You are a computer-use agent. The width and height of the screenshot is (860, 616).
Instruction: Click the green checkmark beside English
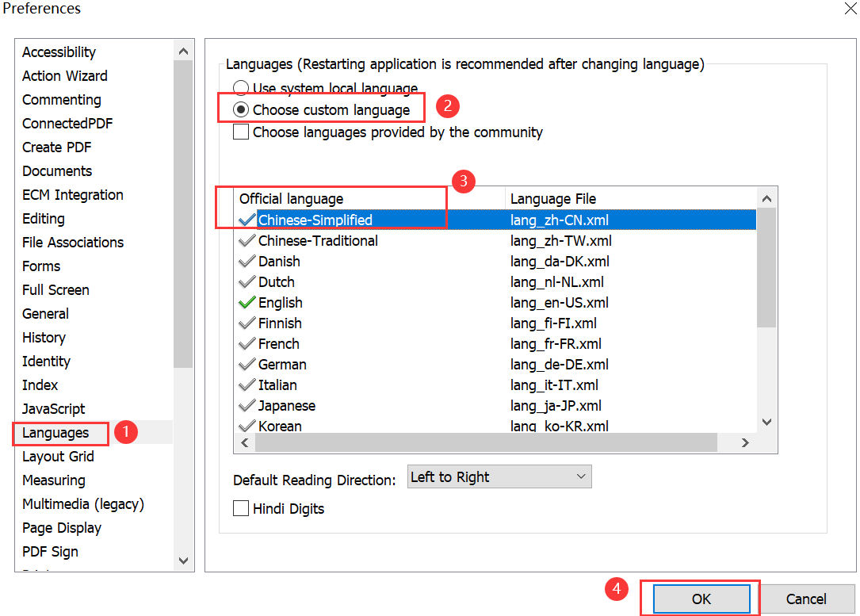click(x=247, y=302)
